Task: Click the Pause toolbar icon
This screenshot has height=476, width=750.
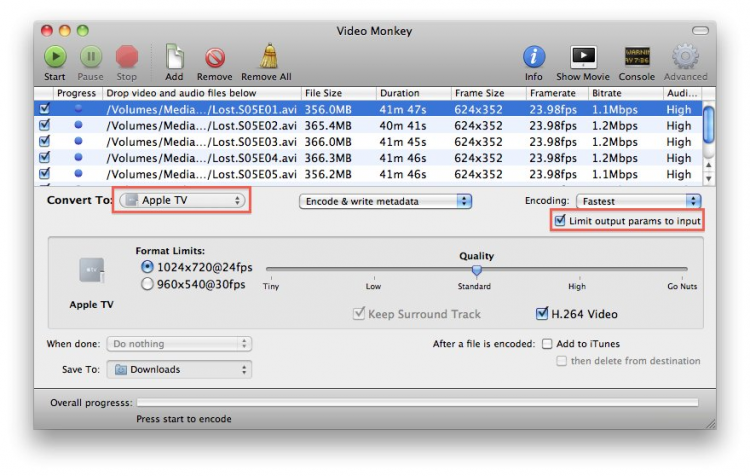Action: (90, 57)
